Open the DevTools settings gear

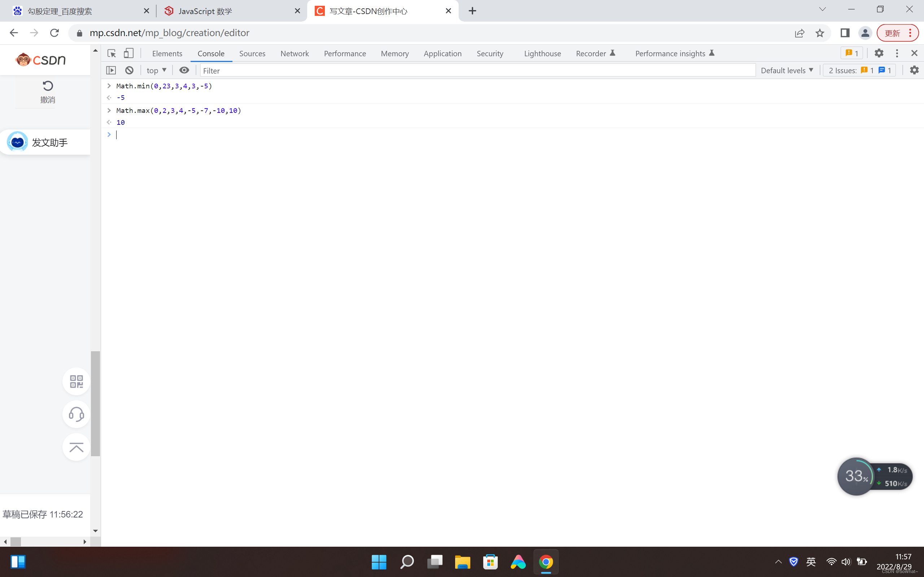tap(879, 53)
